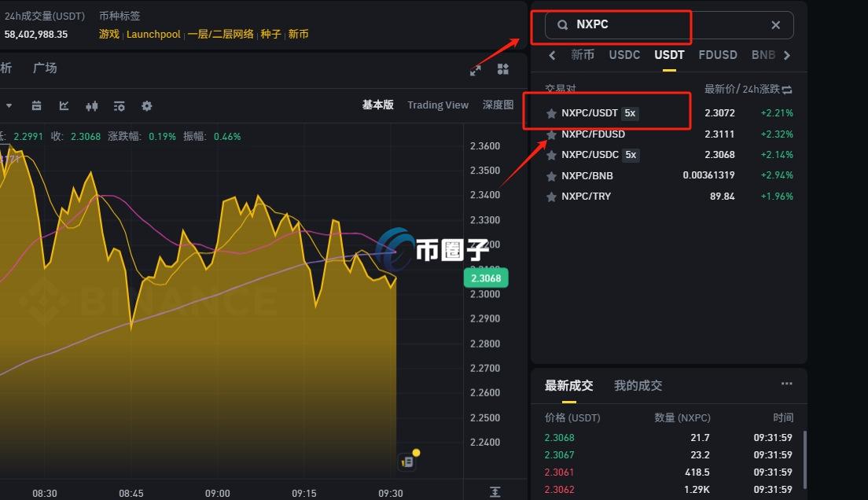
Task: Expand chart to fullscreen via arrows icon
Action: 475,70
